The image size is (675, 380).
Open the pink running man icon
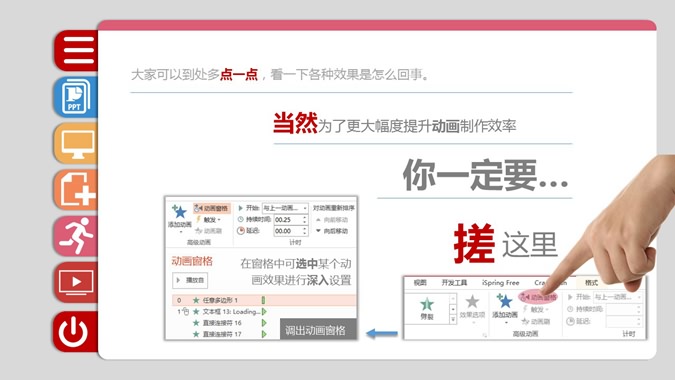click(x=77, y=236)
